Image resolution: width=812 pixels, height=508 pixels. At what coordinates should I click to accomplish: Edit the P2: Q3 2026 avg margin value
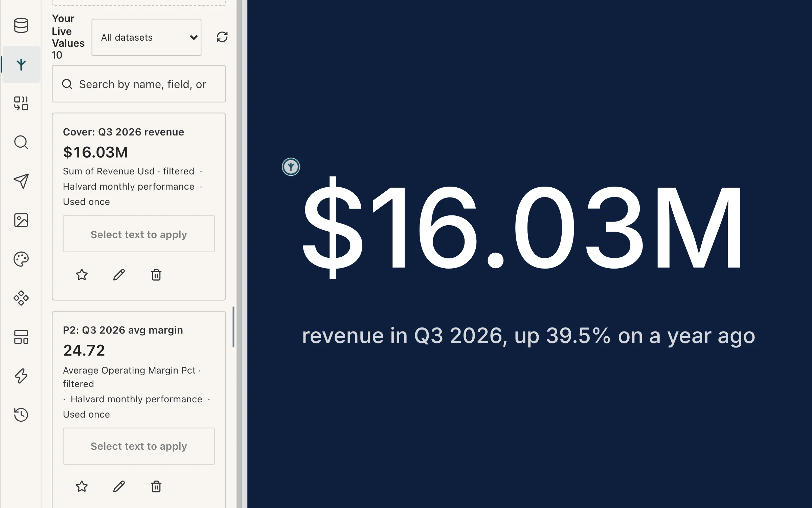click(119, 486)
